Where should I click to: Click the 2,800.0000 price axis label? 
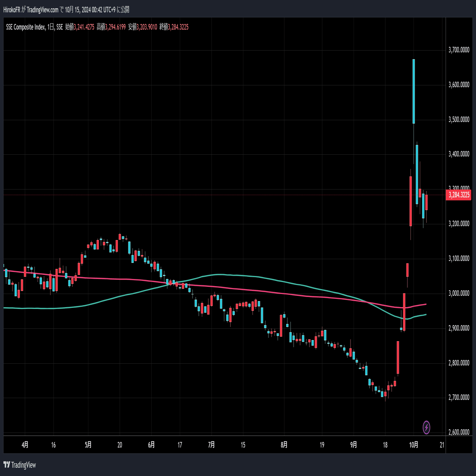[x=459, y=363]
